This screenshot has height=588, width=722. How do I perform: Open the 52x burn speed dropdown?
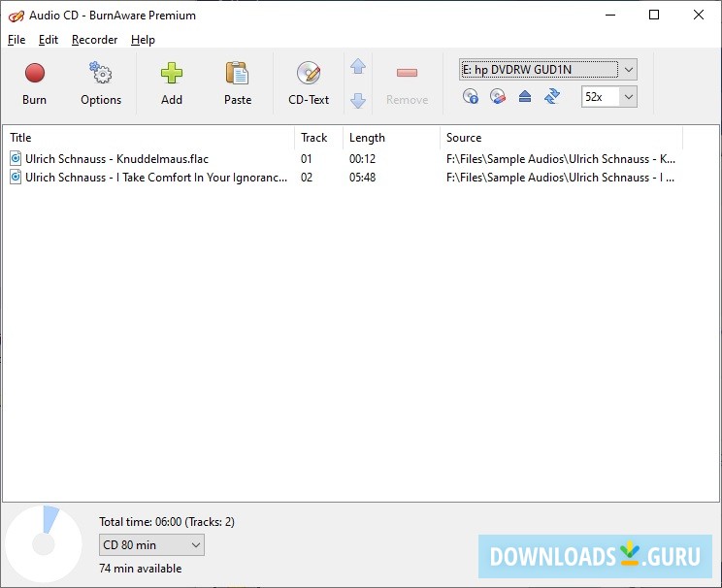(609, 97)
